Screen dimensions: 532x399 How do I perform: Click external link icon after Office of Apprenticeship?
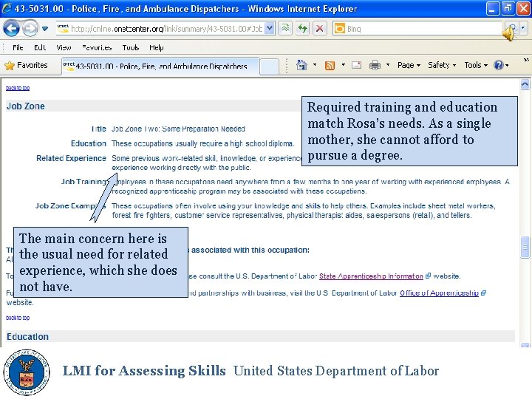[483, 293]
